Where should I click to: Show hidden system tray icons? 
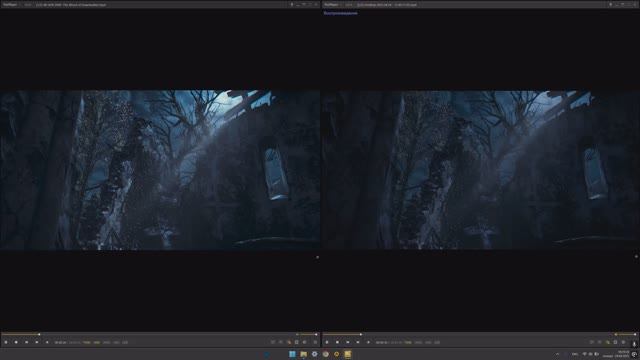coord(557,354)
